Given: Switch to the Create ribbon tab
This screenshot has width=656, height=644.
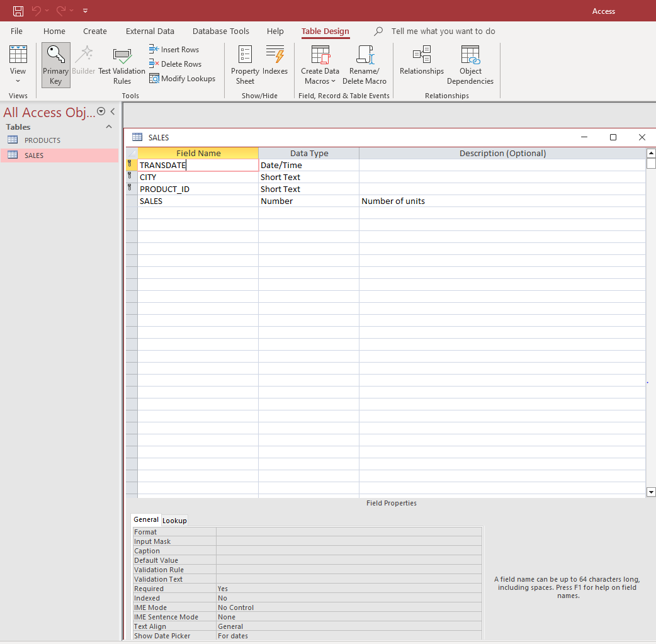Looking at the screenshot, I should pos(95,31).
